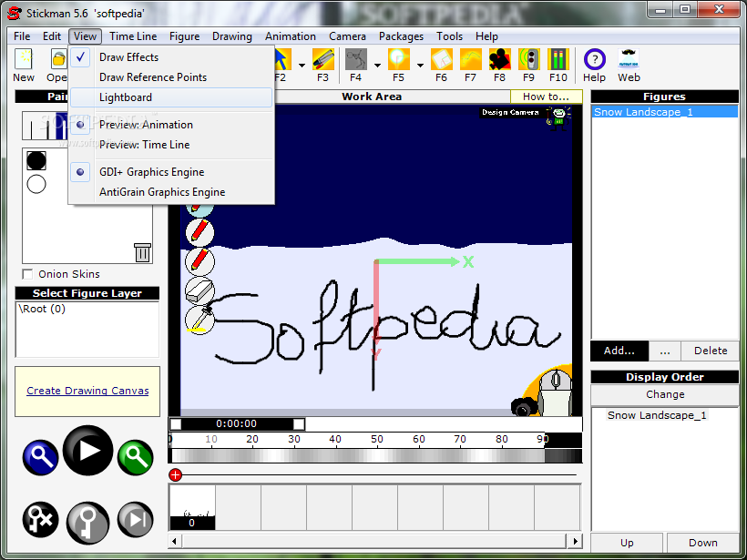Select the white color swatch

pos(36,184)
